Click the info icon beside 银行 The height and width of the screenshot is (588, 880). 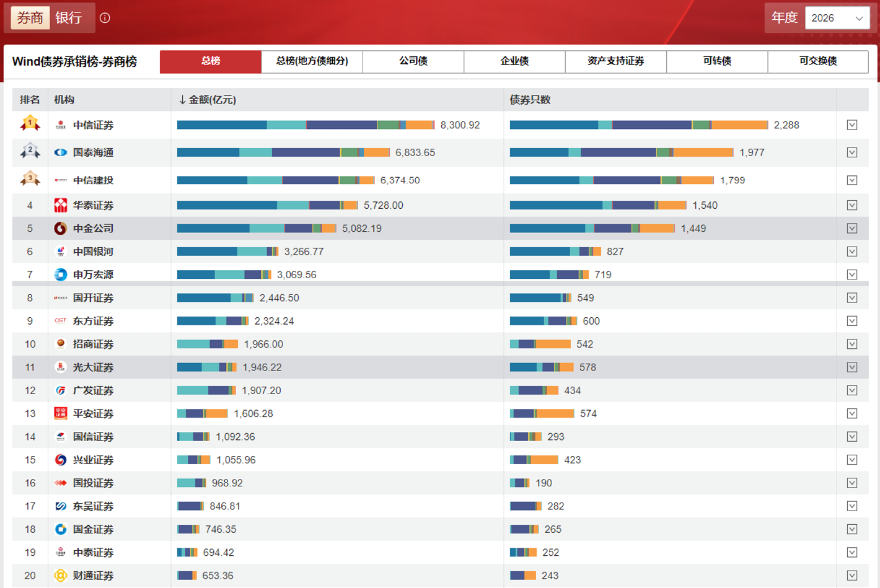[105, 18]
